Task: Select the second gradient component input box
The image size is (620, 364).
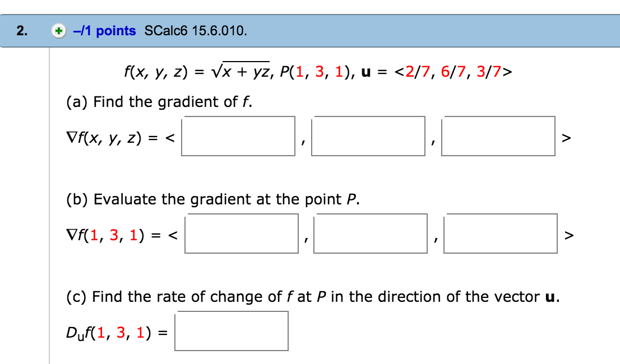Action: tap(368, 136)
